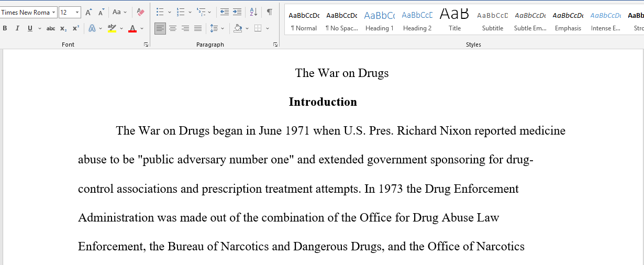Decrease paragraph indent
This screenshot has height=265, width=644.
[x=225, y=12]
